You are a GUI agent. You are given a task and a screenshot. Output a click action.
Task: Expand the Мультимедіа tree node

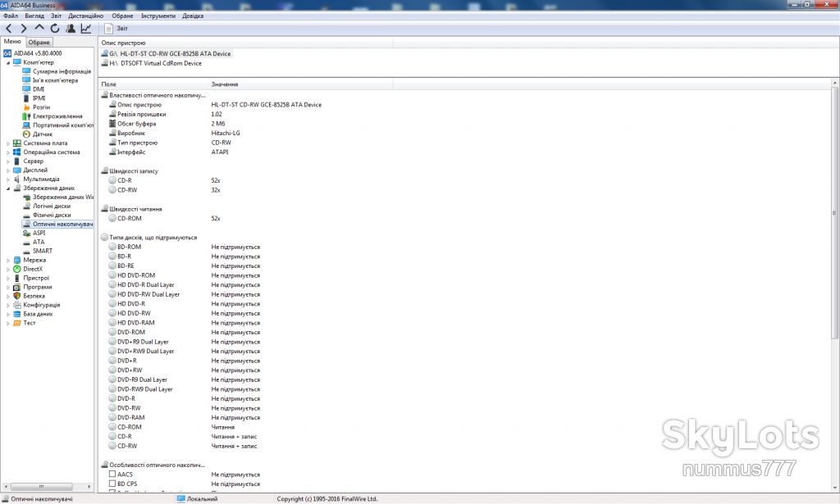8,179
